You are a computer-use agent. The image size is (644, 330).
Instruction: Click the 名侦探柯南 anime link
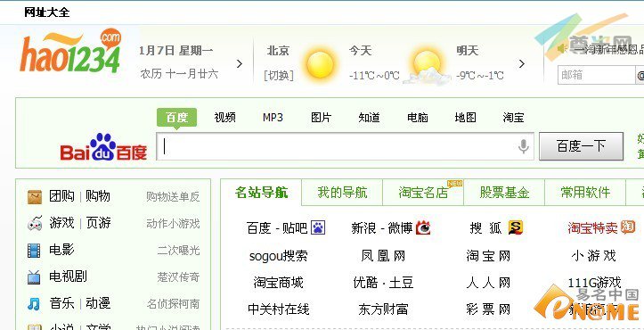coord(173,304)
